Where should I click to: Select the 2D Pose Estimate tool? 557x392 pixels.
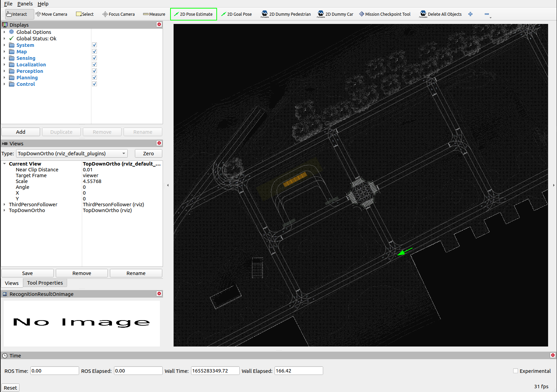pyautogui.click(x=193, y=14)
